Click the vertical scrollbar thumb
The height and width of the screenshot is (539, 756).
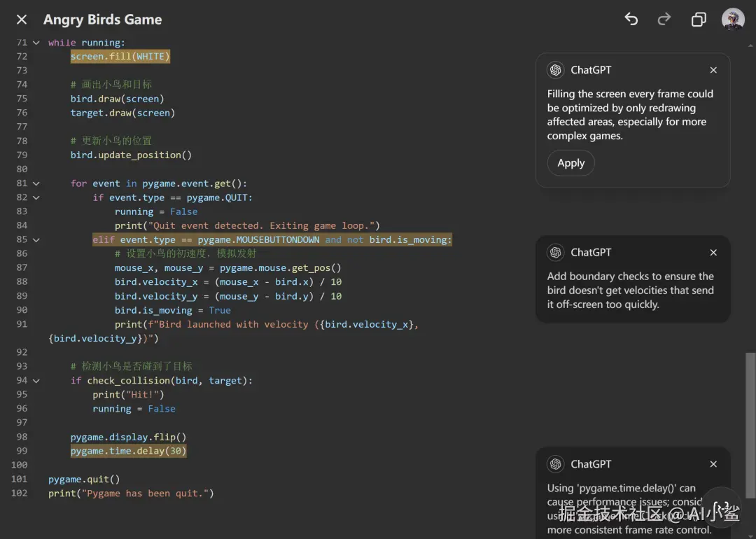coord(750,425)
